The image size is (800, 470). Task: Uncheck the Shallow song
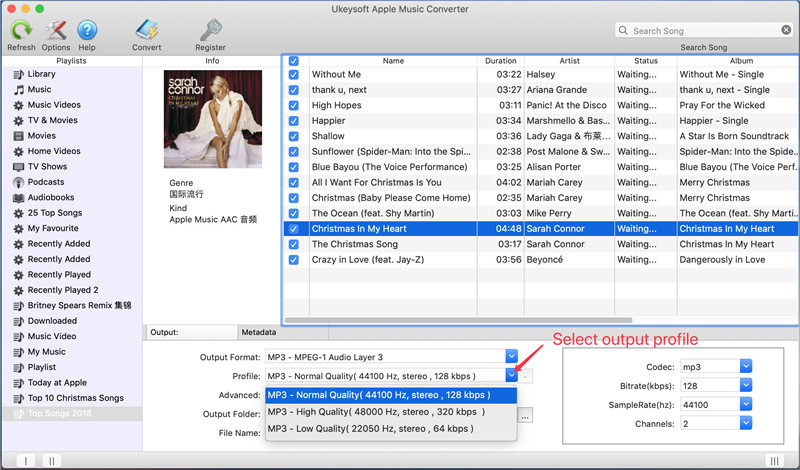293,136
